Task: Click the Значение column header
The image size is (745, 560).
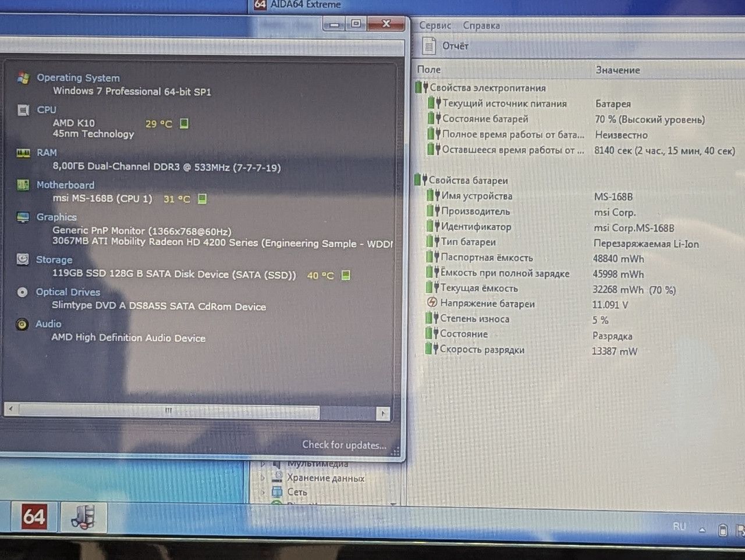Action: pyautogui.click(x=618, y=70)
